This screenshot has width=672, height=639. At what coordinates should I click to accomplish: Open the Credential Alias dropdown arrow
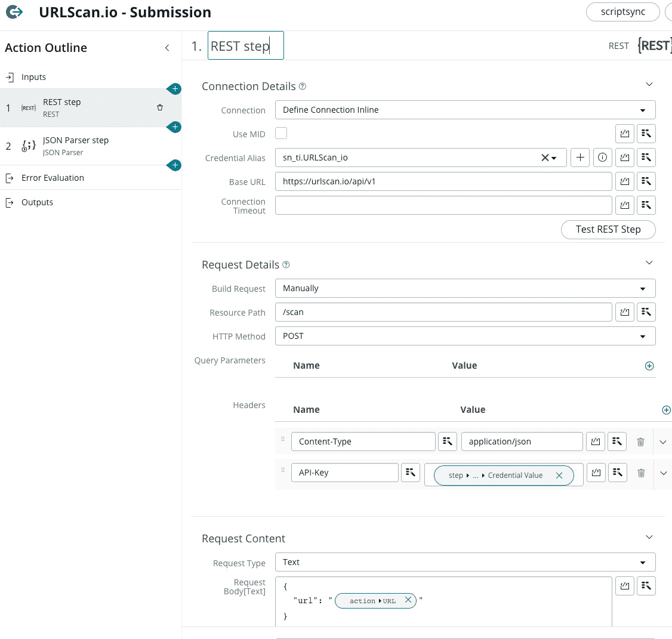[x=554, y=158]
